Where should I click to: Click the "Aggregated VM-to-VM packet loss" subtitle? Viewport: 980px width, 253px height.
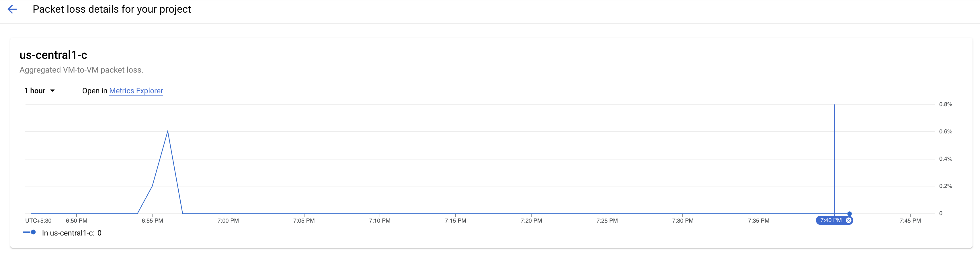pos(81,70)
